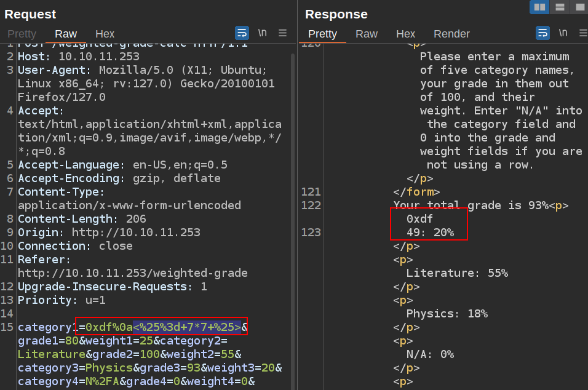Select the Pretty tab in Response panel
Image resolution: width=588 pixels, height=390 pixels.
click(323, 34)
